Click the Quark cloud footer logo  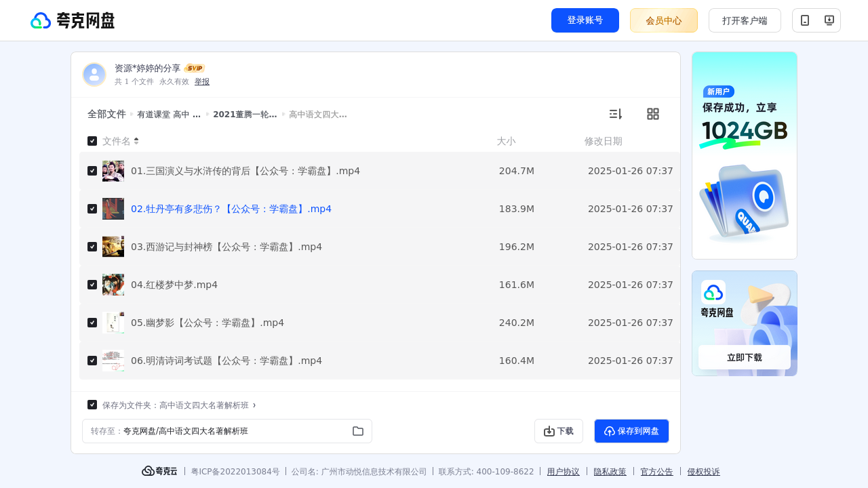(x=159, y=471)
